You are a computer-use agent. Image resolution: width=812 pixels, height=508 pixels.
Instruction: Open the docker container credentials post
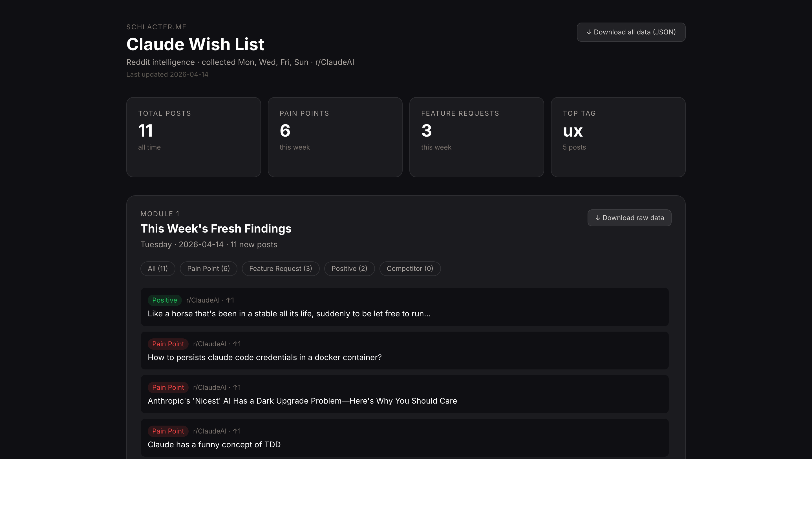point(405,351)
